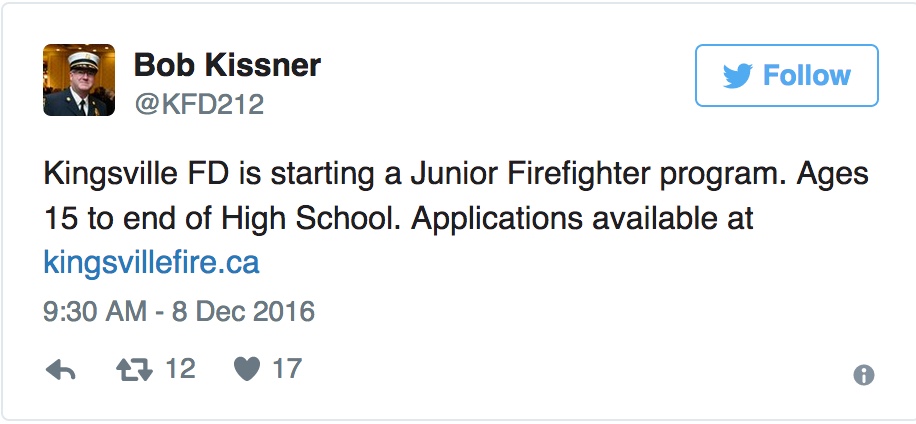The height and width of the screenshot is (424, 916).
Task: Click the reply arrow icon
Action: coord(61,370)
